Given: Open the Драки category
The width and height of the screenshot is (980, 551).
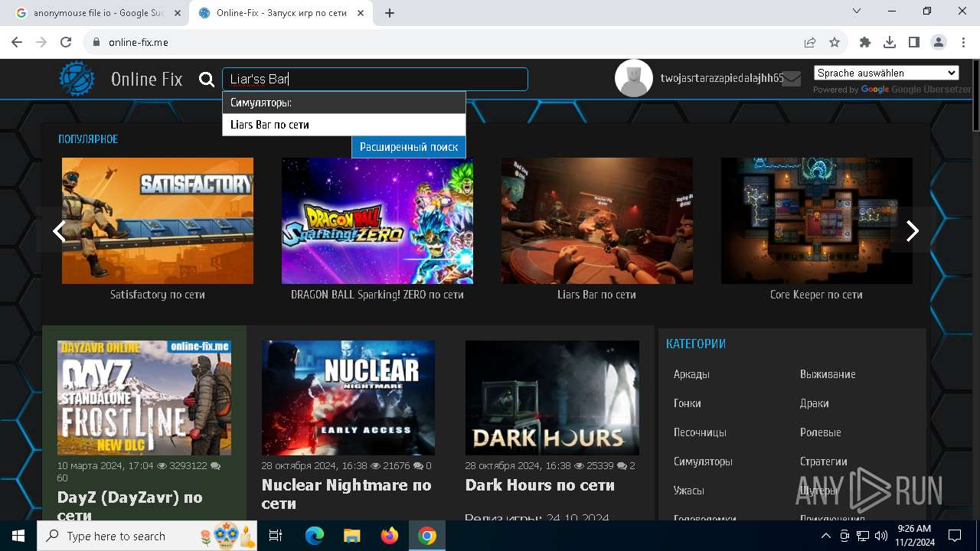Looking at the screenshot, I should click(815, 403).
